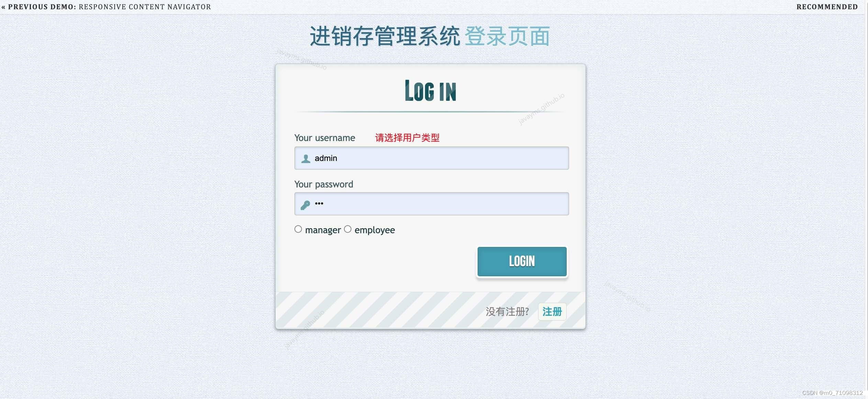Select the manager radio button

pyautogui.click(x=298, y=229)
